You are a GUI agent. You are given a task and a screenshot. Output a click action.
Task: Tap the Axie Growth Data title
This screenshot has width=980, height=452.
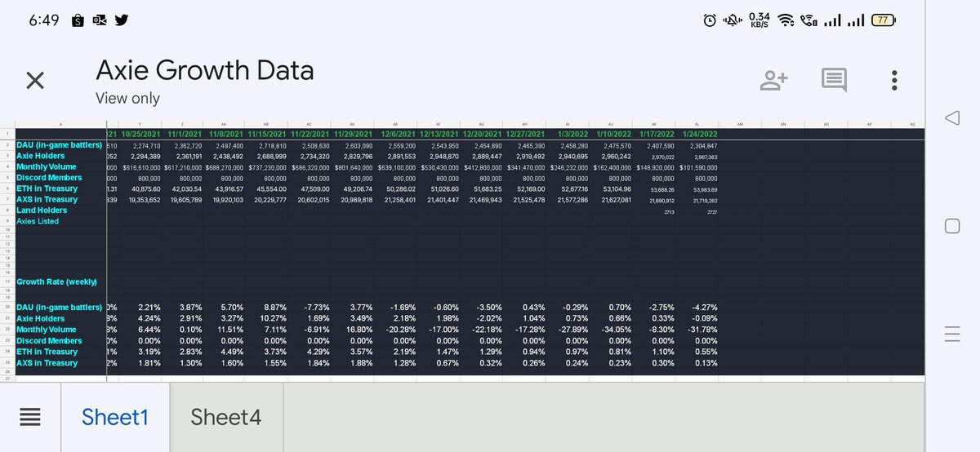[x=204, y=69]
